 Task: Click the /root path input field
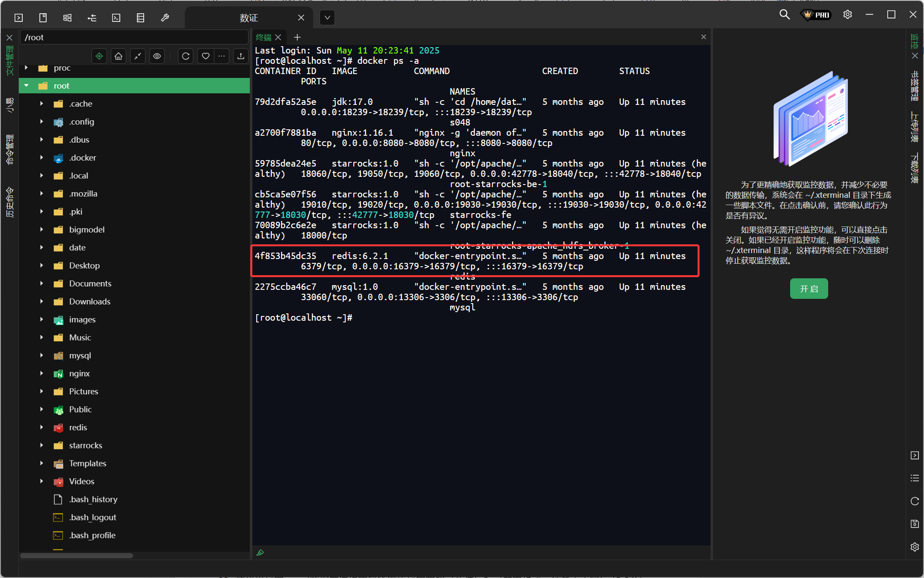coord(134,37)
